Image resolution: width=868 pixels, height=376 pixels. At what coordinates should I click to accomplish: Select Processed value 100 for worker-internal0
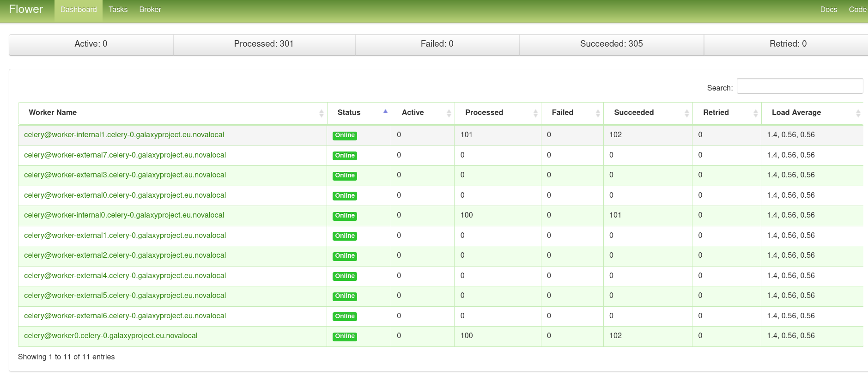coord(467,215)
